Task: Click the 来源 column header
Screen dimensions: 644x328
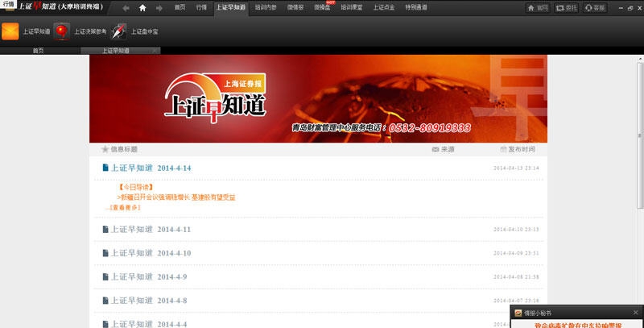Action: [448, 149]
